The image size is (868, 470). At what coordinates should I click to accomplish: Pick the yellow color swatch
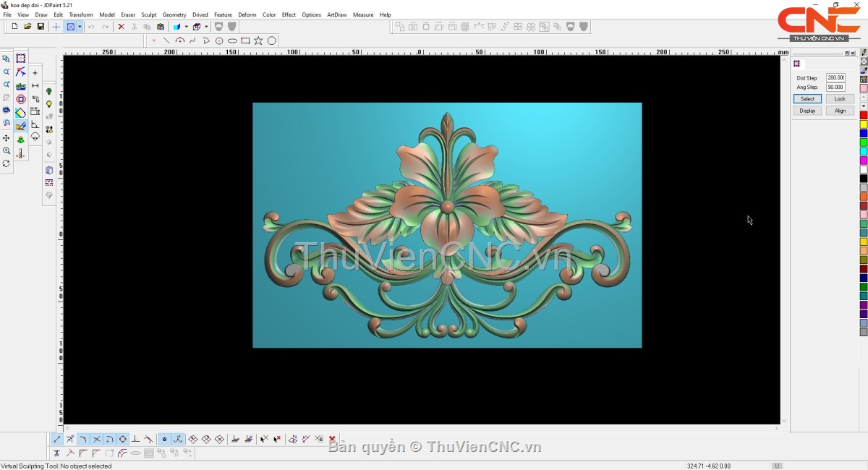[864, 124]
